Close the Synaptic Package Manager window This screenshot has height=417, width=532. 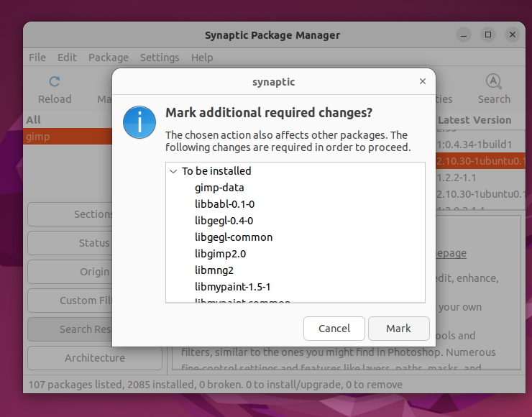[513, 35]
